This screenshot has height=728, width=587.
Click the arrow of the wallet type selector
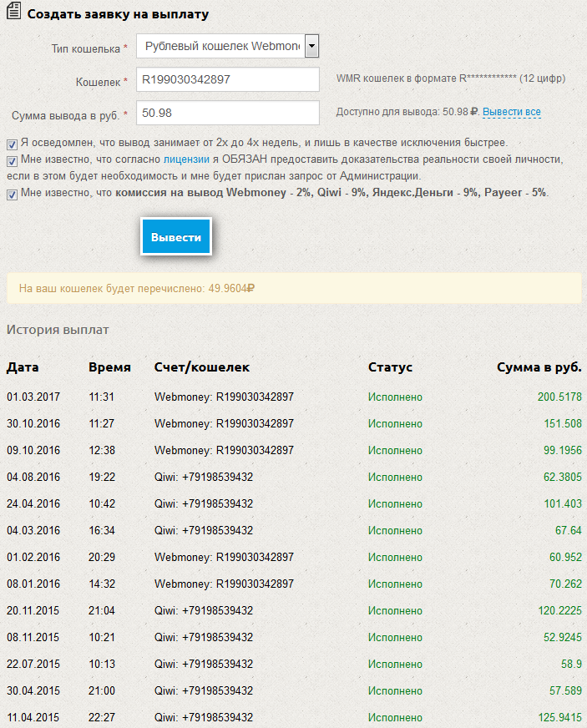[x=312, y=47]
